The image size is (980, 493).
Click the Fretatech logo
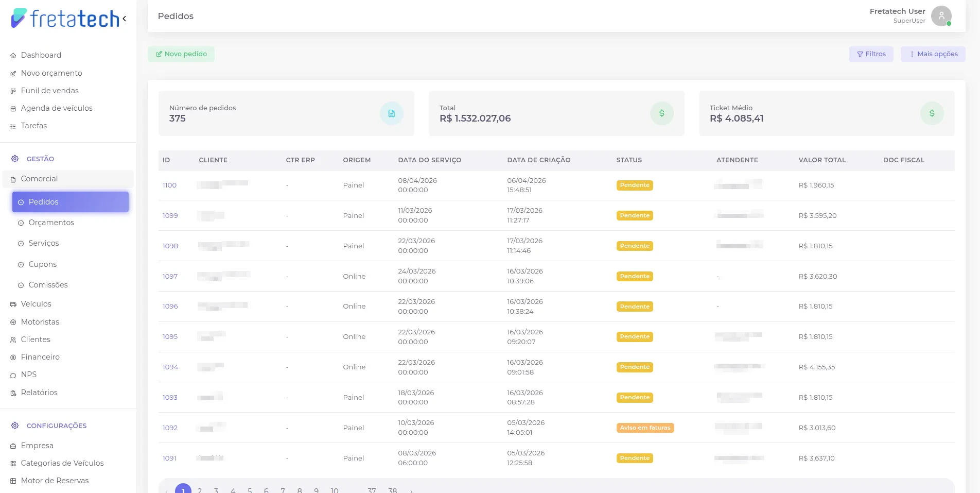(65, 18)
